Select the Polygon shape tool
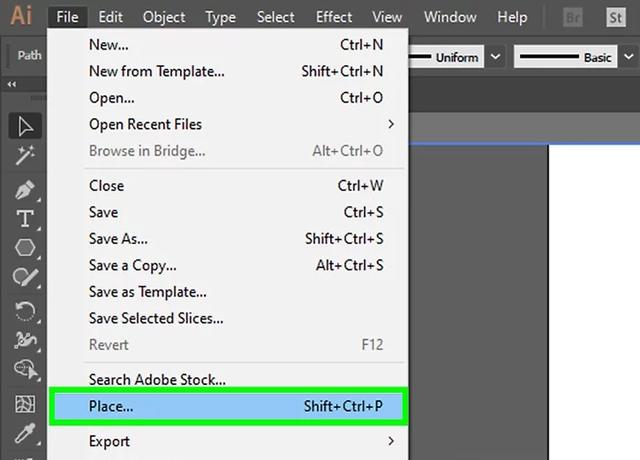 click(x=25, y=248)
